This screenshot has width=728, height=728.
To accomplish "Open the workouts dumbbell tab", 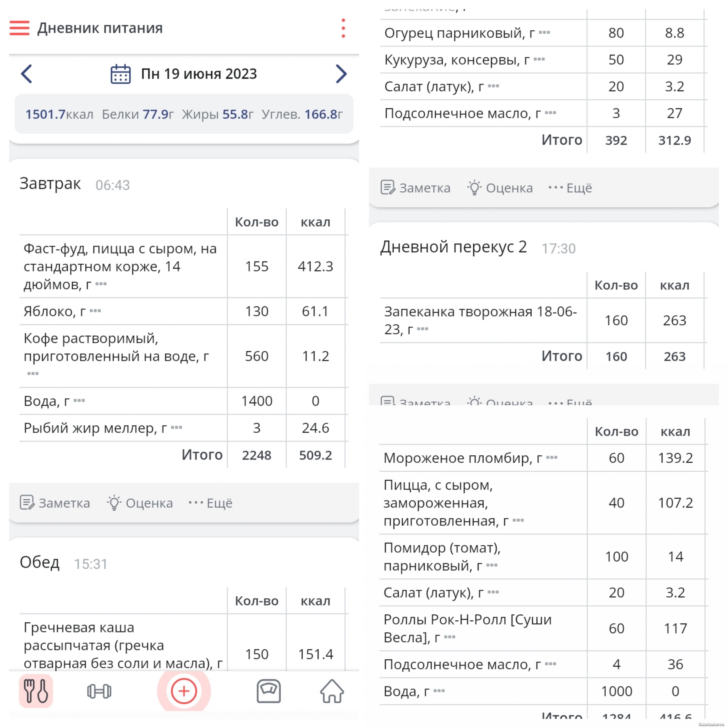I will point(99,691).
